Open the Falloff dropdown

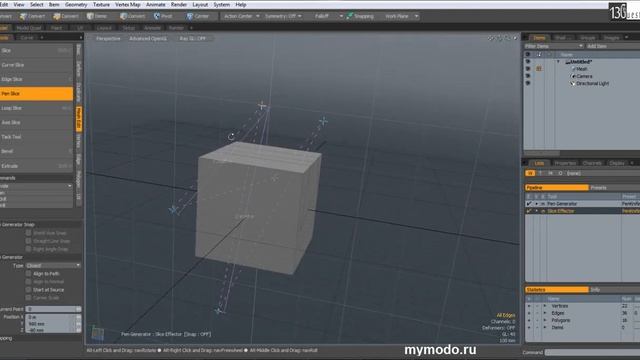coord(329,16)
